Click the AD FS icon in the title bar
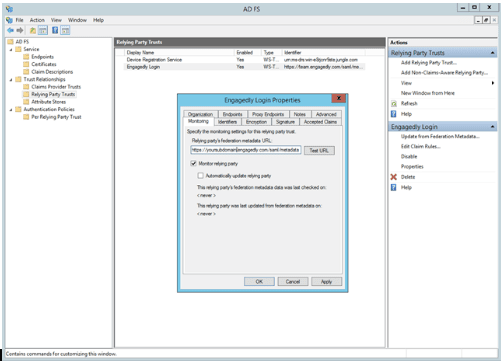Viewport: 503px width, 361px height. pyautogui.click(x=9, y=9)
